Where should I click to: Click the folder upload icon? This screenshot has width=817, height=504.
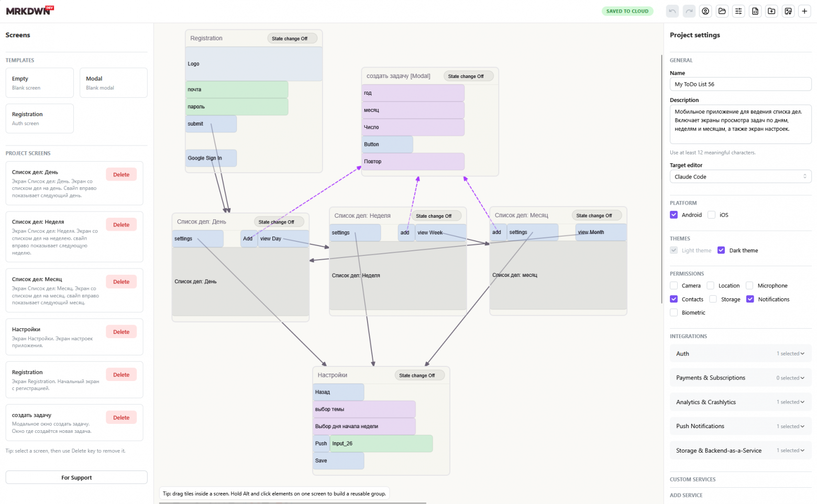771,11
